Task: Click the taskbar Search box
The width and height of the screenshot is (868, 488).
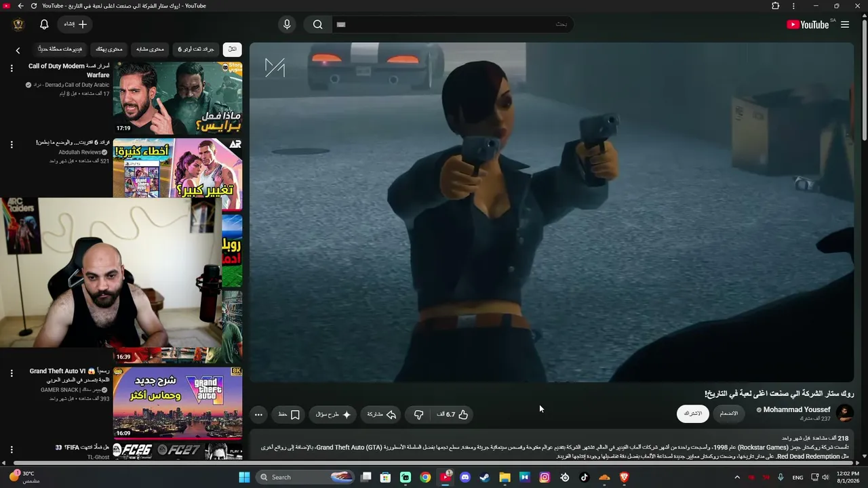Action: click(307, 477)
